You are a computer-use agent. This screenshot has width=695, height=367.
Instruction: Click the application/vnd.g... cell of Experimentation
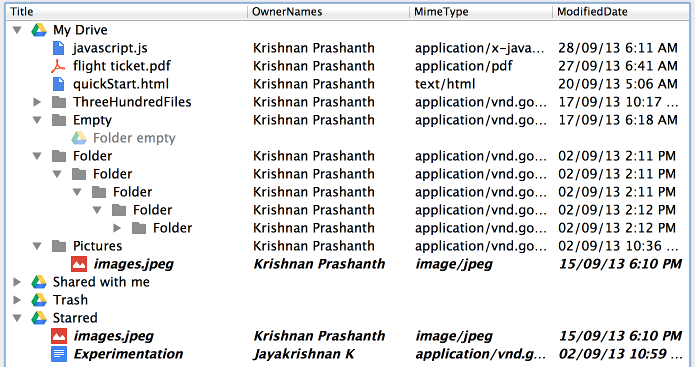pyautogui.click(x=481, y=354)
